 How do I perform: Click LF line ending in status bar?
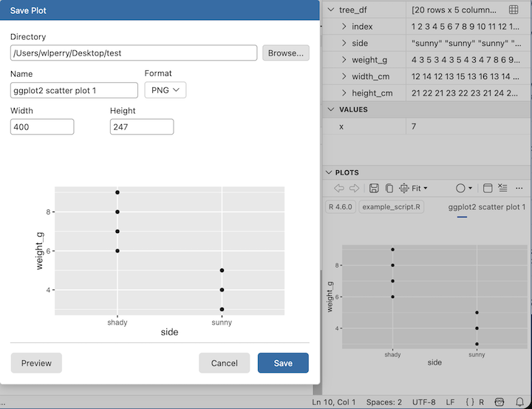pyautogui.click(x=450, y=402)
